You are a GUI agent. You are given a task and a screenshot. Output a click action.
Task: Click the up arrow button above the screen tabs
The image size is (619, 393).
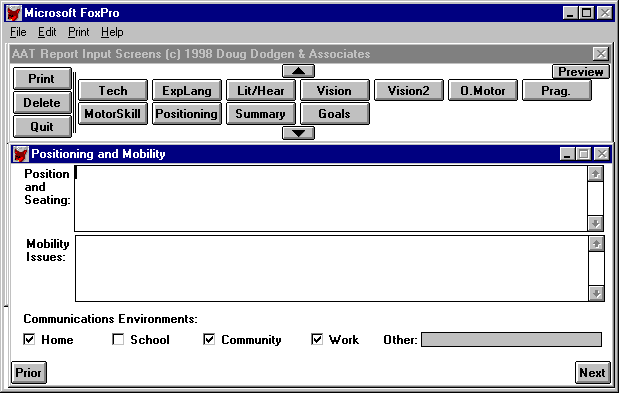pos(298,71)
